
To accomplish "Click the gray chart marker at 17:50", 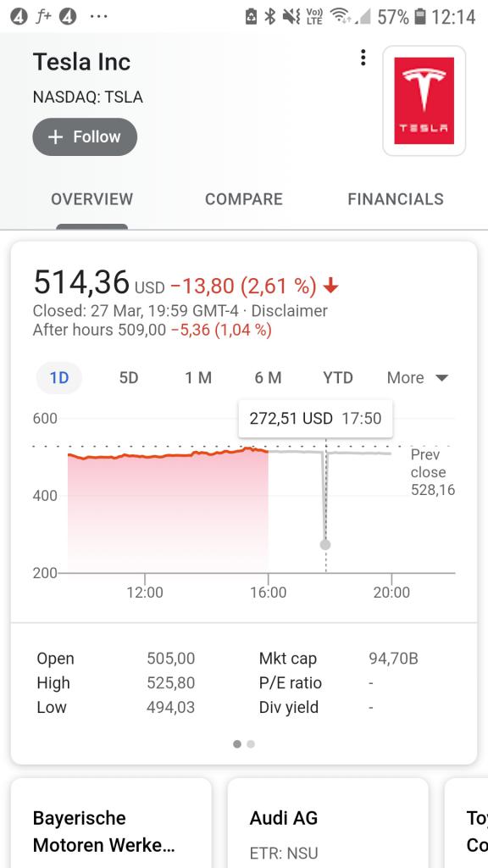I will tap(325, 545).
